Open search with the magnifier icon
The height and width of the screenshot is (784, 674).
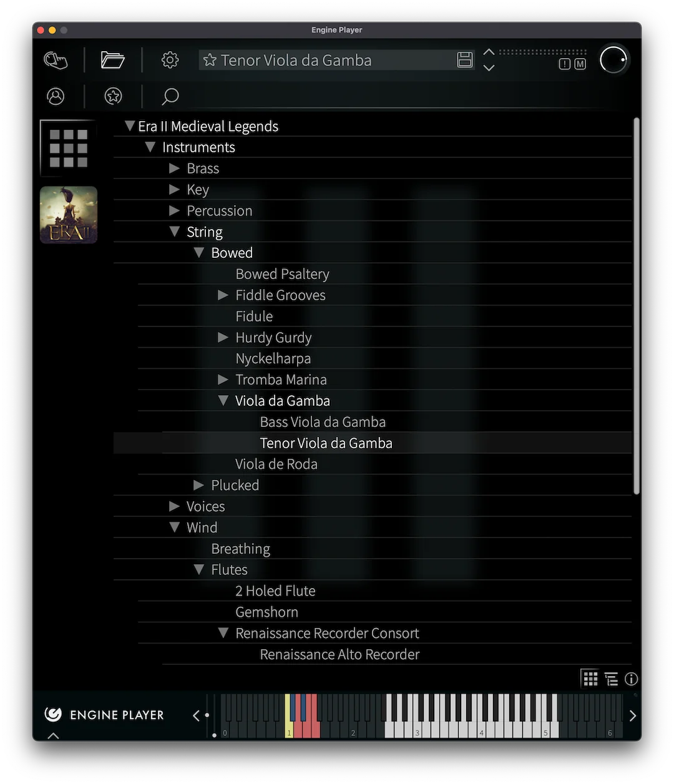(x=170, y=96)
